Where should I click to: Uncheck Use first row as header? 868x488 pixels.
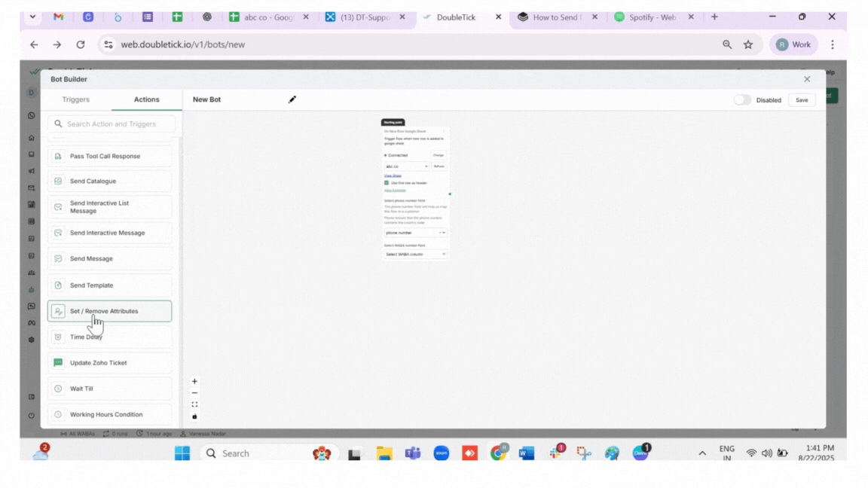click(387, 183)
